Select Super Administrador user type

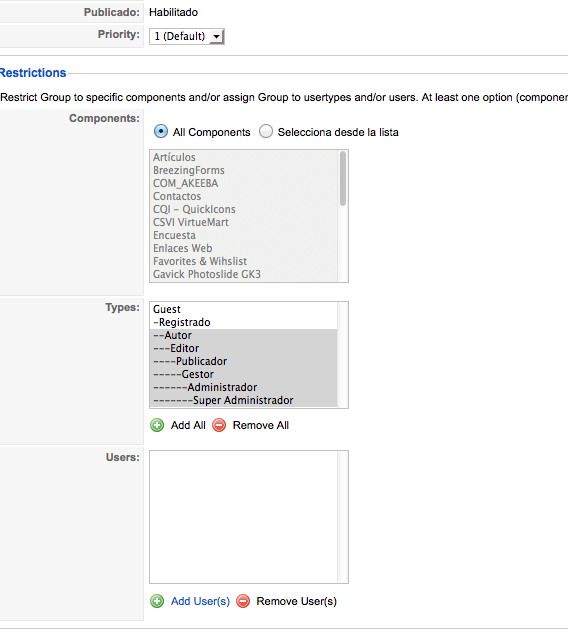[x=243, y=400]
